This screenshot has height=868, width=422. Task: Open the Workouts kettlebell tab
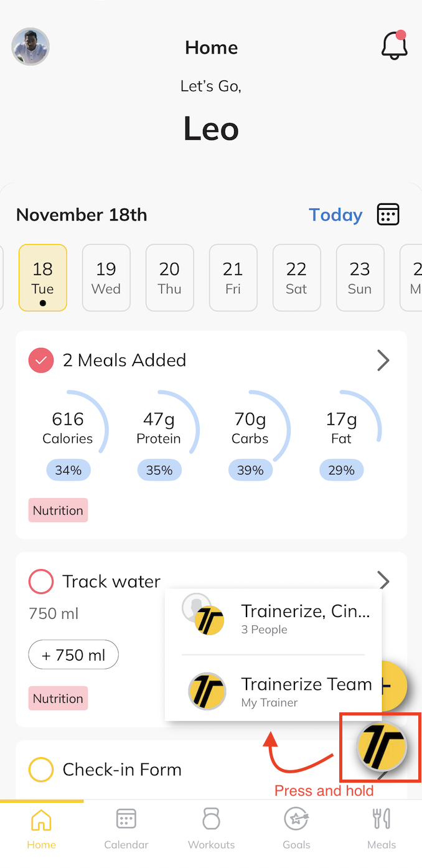point(211,828)
